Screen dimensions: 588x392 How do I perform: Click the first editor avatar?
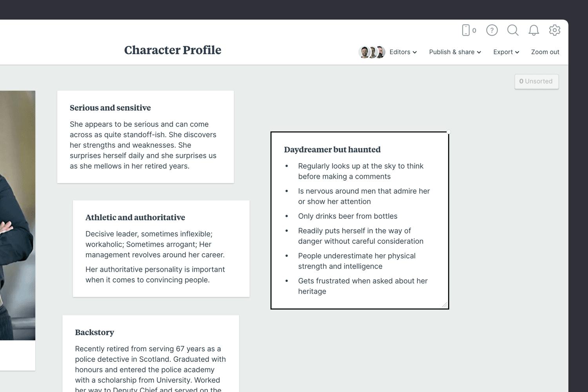[363, 52]
